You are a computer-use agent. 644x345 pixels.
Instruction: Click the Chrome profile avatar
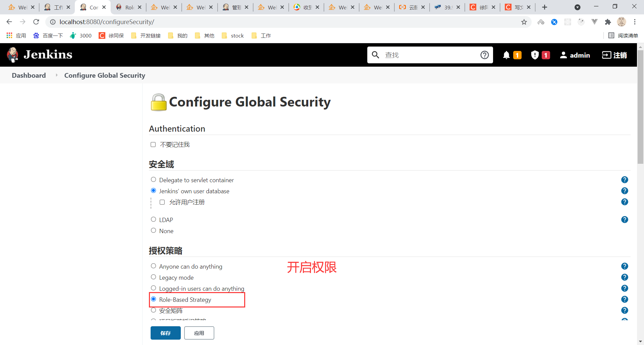[x=622, y=22]
